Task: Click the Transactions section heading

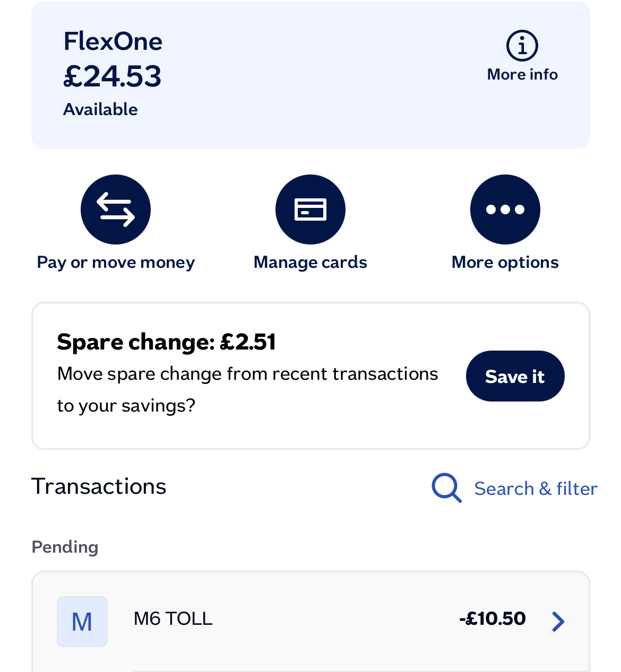Action: click(99, 486)
